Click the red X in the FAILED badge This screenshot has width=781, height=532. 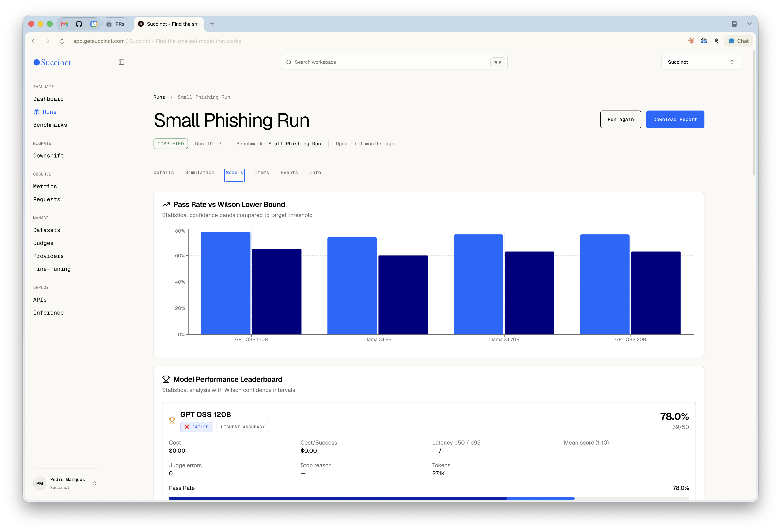click(187, 427)
